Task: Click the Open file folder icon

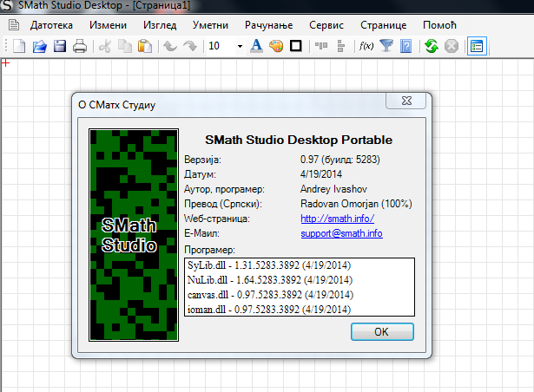Action: coord(39,46)
